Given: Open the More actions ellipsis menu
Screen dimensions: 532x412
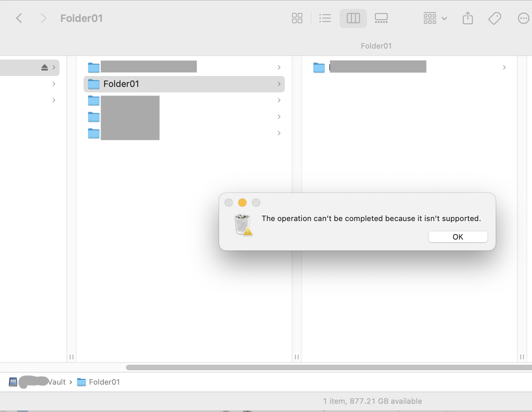Looking at the screenshot, I should (x=523, y=18).
